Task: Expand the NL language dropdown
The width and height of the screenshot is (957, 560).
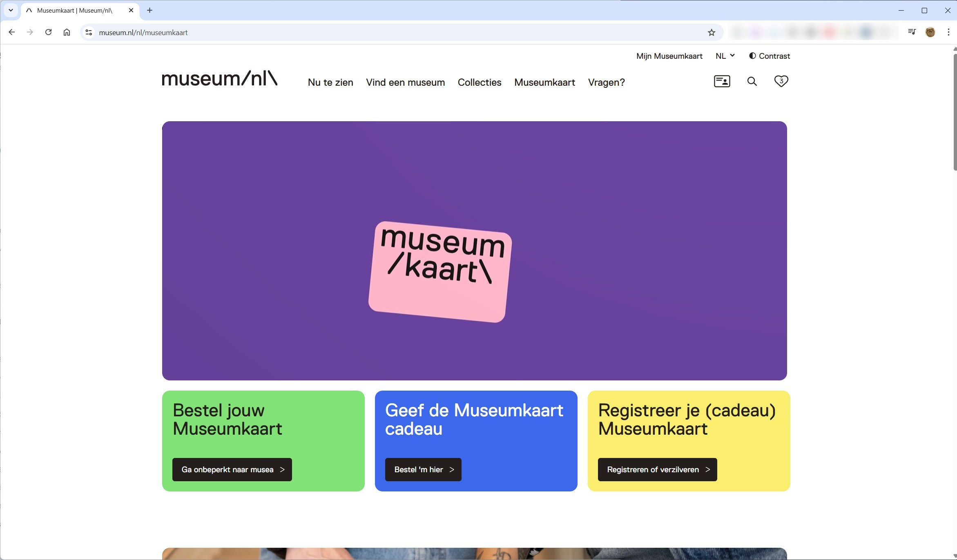Action: (725, 56)
